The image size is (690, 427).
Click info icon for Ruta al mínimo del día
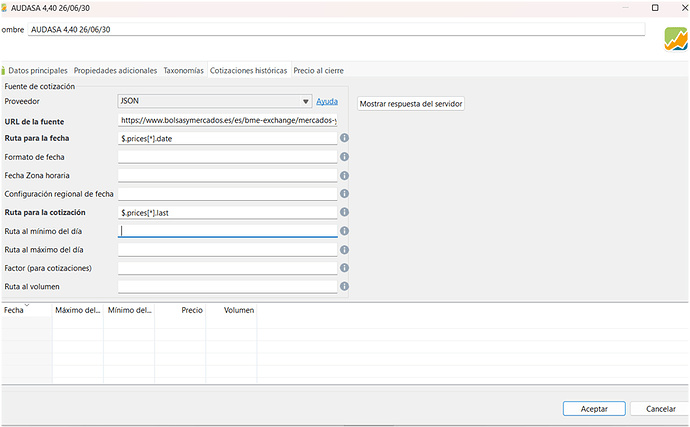pos(344,231)
